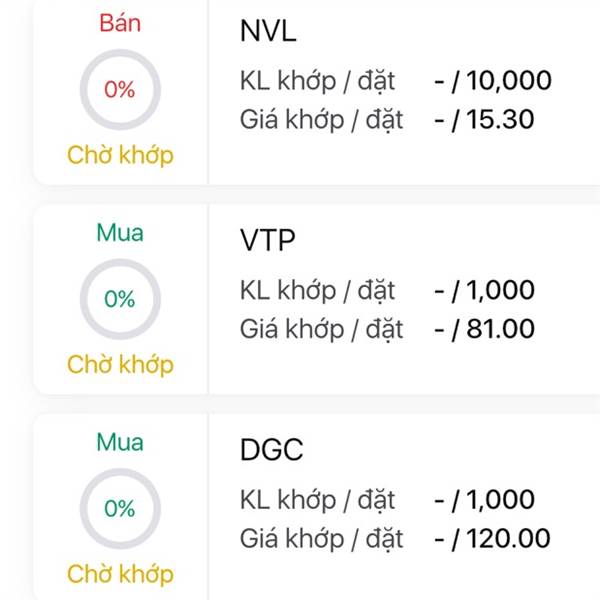Click VTP Giá khớp / đặt label
The width and height of the screenshot is (600, 600).
[321, 329]
